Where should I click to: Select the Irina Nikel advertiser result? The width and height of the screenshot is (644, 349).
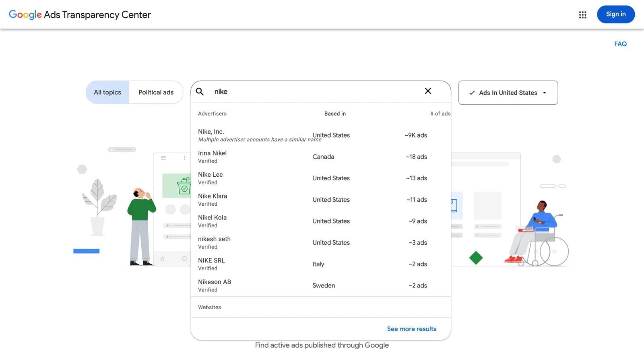point(321,157)
